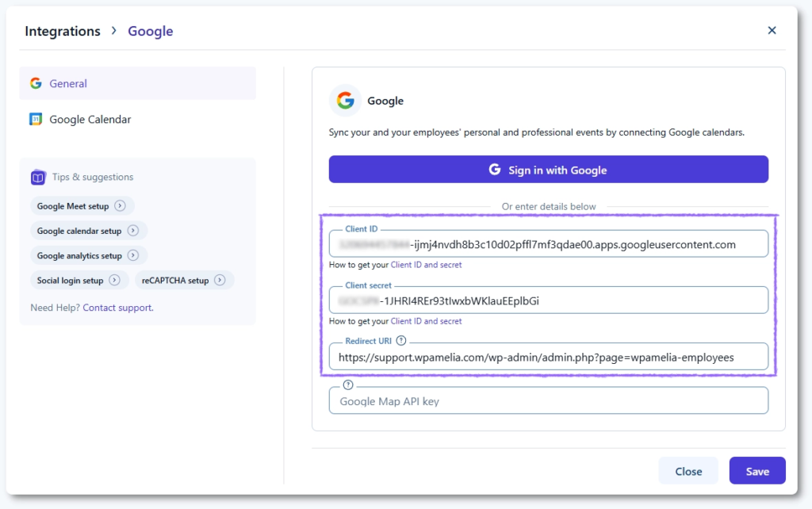Open Client ID and secret link under Client secret
This screenshot has width=812, height=509.
click(426, 321)
